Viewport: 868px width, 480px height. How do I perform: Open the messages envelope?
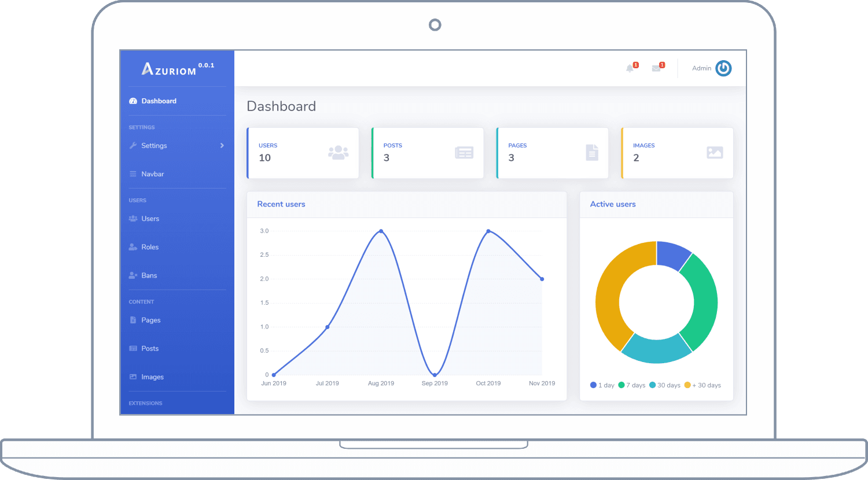pyautogui.click(x=656, y=68)
